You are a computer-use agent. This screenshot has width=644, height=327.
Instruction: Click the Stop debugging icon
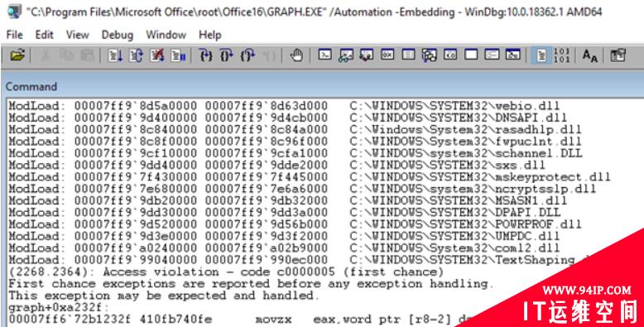coord(157,55)
